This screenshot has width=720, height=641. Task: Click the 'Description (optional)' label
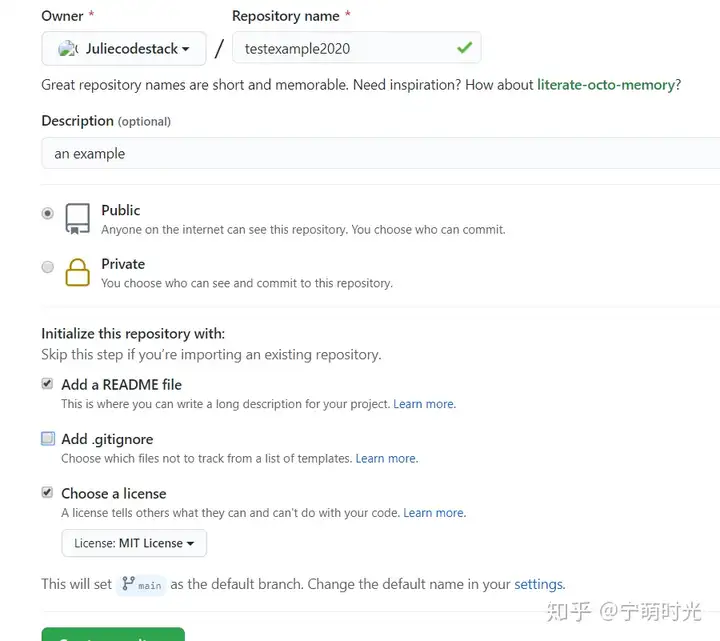click(106, 121)
